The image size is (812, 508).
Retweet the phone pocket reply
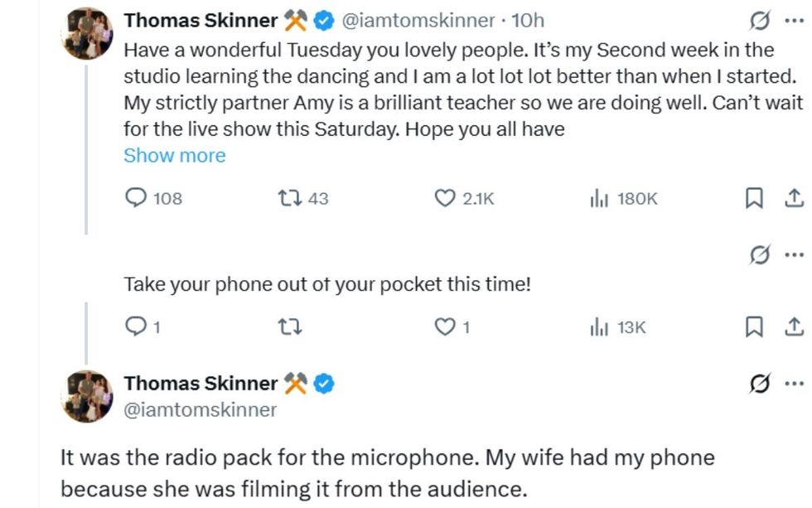(x=288, y=326)
